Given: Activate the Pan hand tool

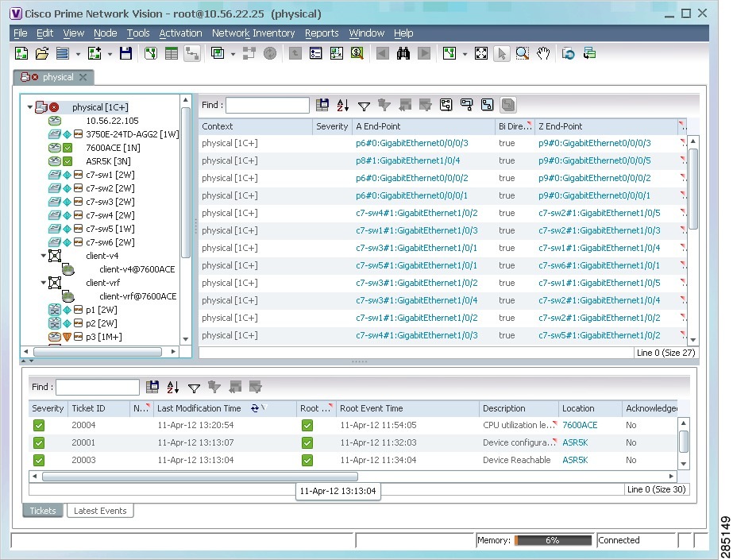Looking at the screenshot, I should coord(542,53).
